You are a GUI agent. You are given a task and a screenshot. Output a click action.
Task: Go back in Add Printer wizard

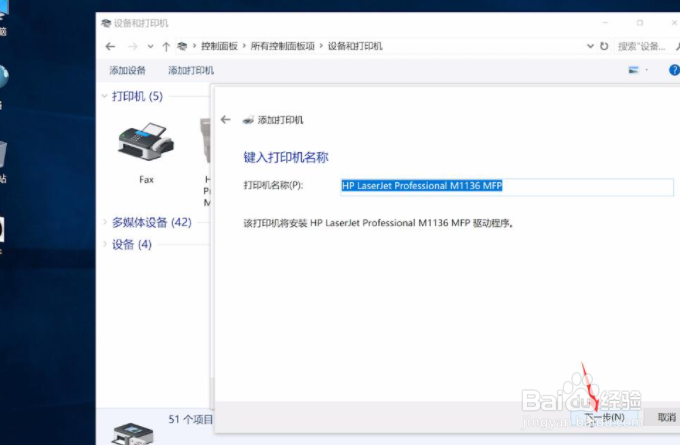(x=226, y=120)
